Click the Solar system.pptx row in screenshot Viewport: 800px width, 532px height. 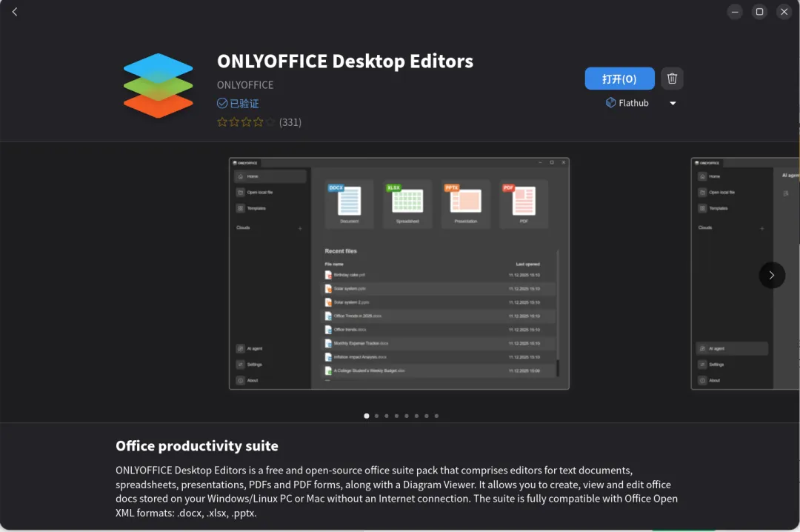coord(439,288)
